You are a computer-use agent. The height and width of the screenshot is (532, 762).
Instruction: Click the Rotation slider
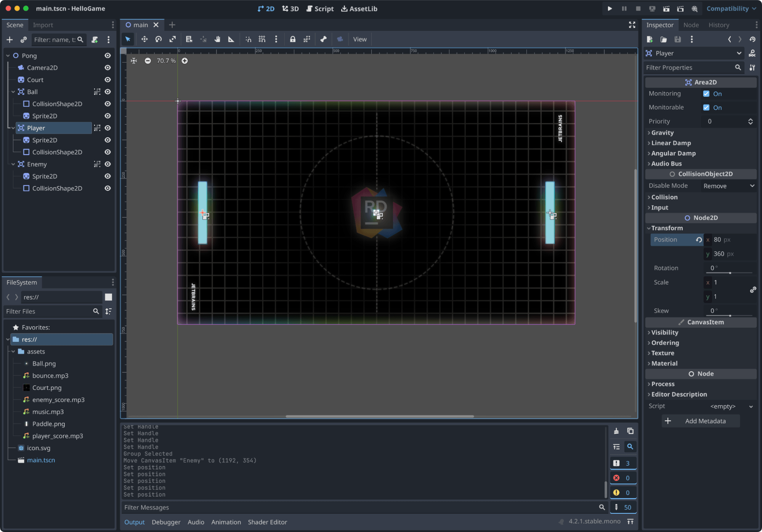point(730,273)
